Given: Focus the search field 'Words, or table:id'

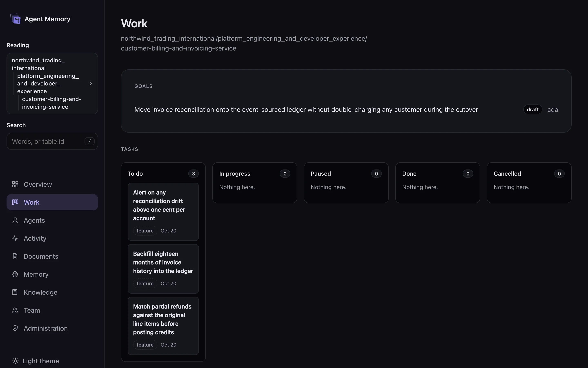Looking at the screenshot, I should pos(52,141).
